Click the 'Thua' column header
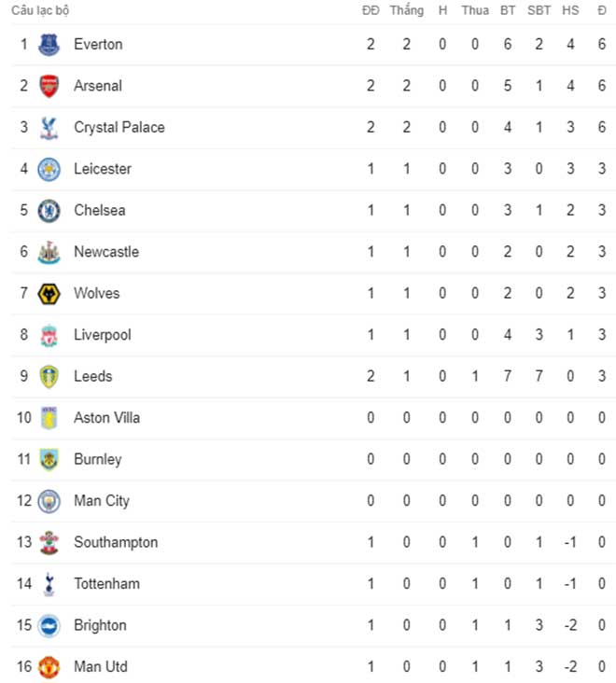 point(474,11)
